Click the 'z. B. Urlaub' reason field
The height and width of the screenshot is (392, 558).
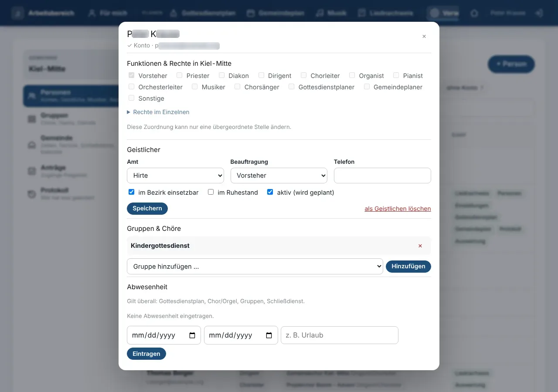340,335
